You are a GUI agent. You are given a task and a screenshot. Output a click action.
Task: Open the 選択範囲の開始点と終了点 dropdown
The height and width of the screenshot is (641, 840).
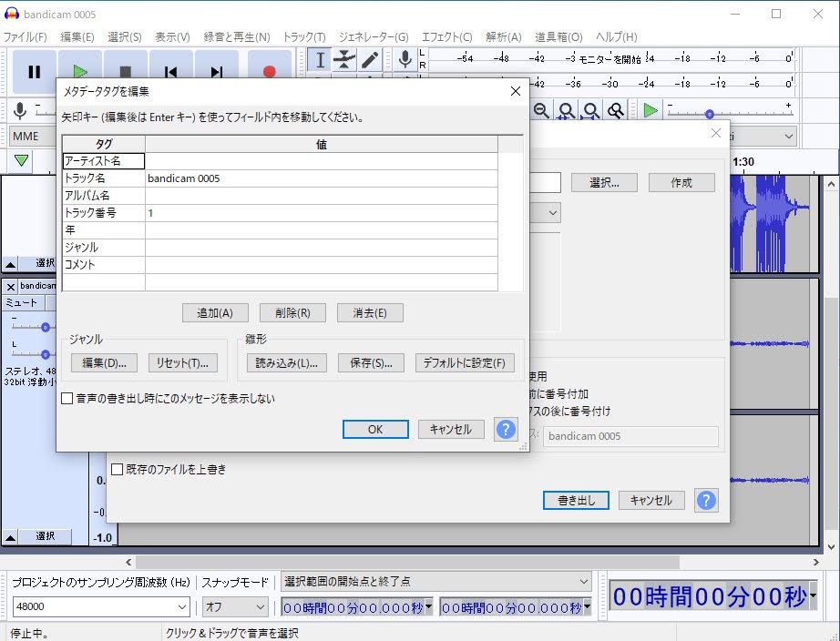pyautogui.click(x=435, y=581)
